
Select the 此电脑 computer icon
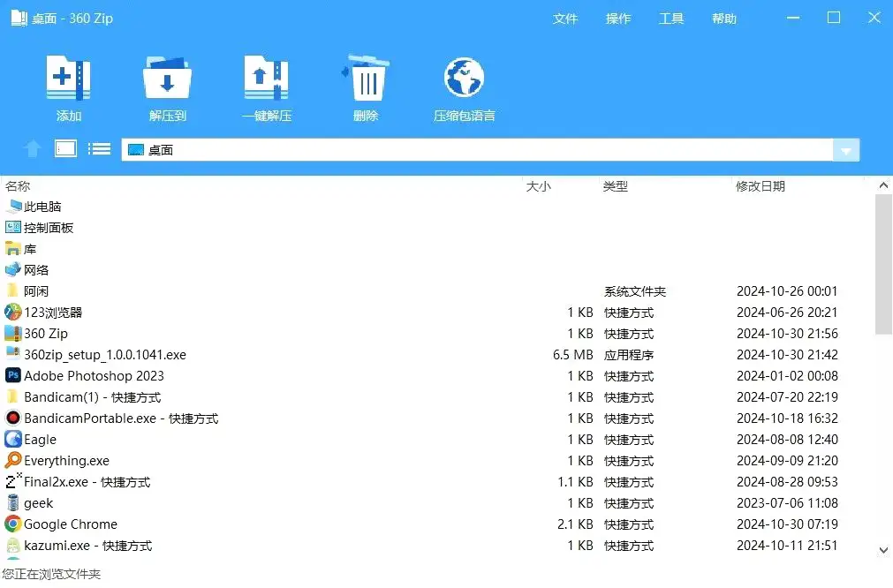coord(13,206)
